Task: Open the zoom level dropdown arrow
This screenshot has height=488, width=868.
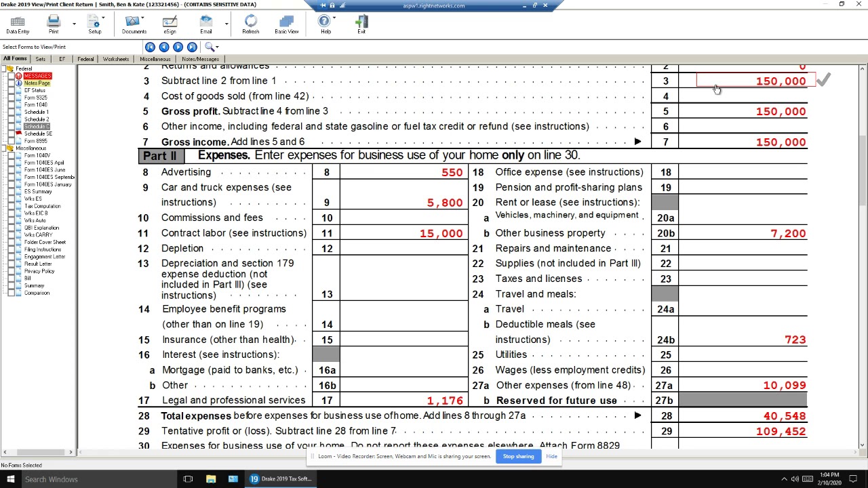Action: coord(217,47)
